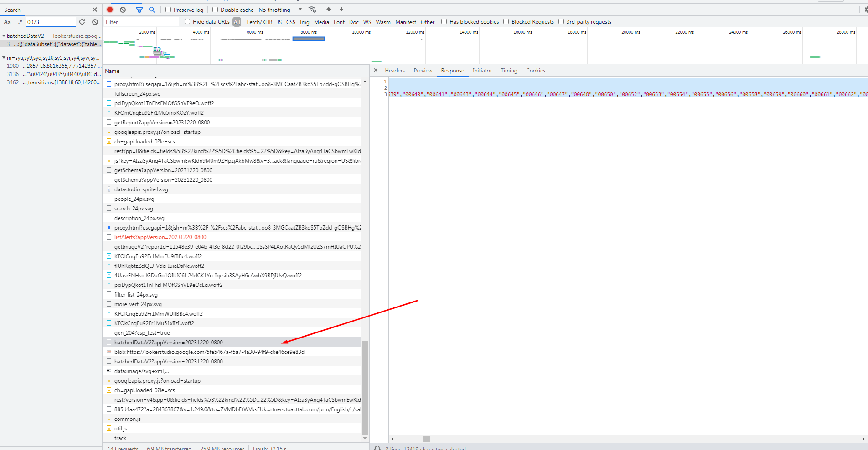868x450 pixels.
Task: Filter requests by Doc type
Action: [354, 22]
